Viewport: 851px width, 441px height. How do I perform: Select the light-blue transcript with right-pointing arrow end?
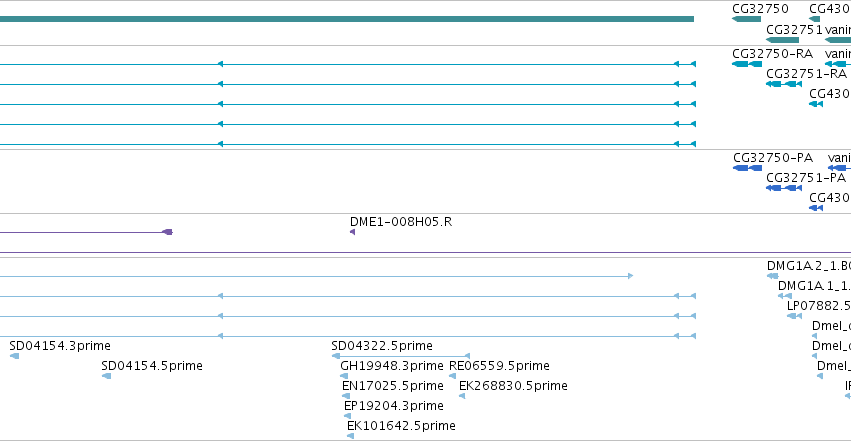point(316,276)
